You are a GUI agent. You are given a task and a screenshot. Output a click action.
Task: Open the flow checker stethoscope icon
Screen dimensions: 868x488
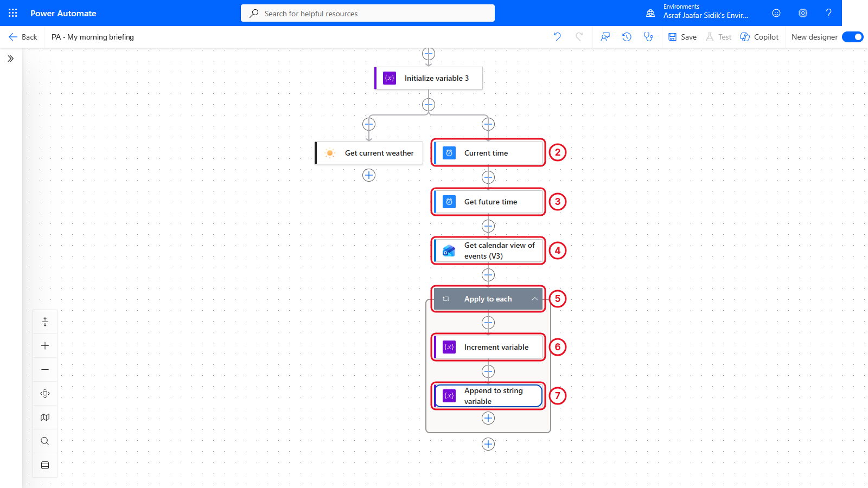[648, 37]
